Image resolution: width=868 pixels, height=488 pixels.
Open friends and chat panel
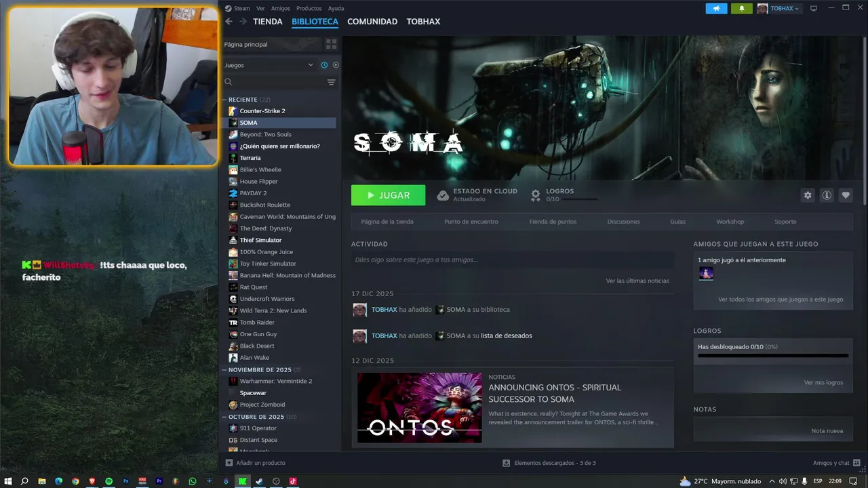click(835, 463)
